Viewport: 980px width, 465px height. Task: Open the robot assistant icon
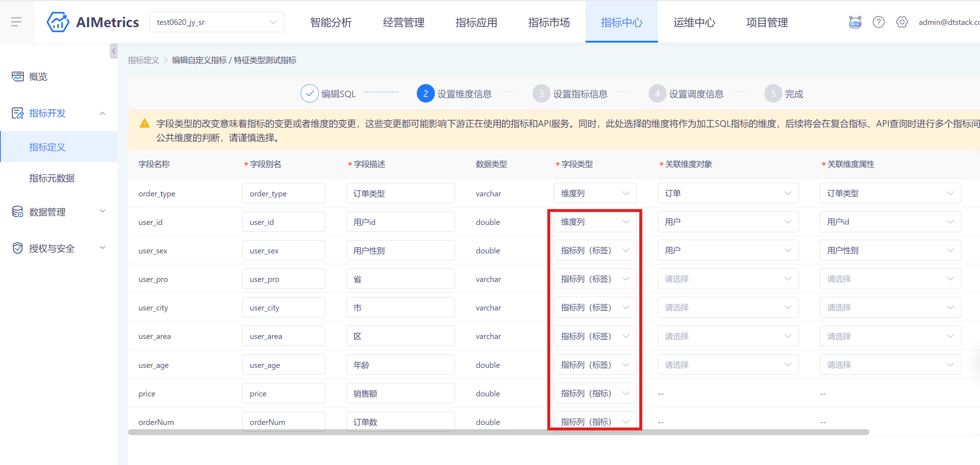click(855, 22)
